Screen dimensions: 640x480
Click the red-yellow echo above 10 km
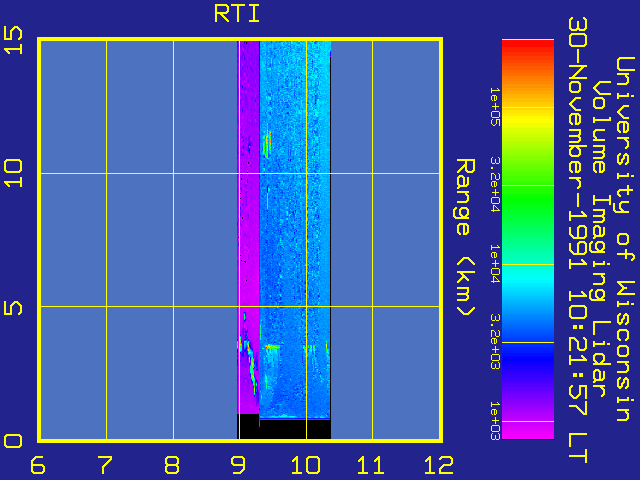pos(268,141)
